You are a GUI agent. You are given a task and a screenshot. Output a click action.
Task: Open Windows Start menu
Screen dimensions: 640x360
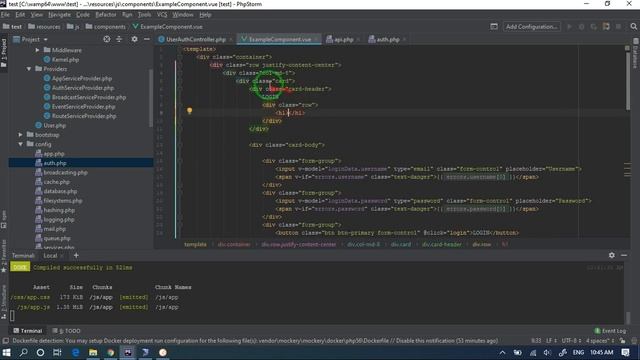click(x=6, y=352)
